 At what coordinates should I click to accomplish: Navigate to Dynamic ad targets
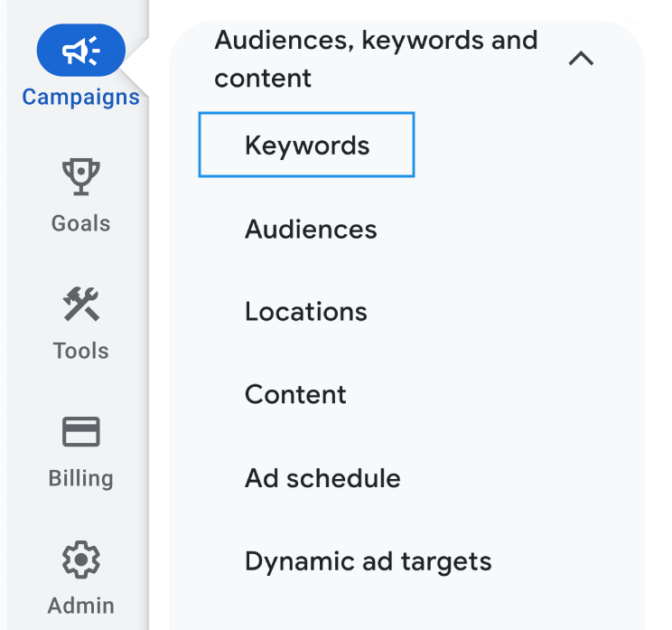(368, 561)
